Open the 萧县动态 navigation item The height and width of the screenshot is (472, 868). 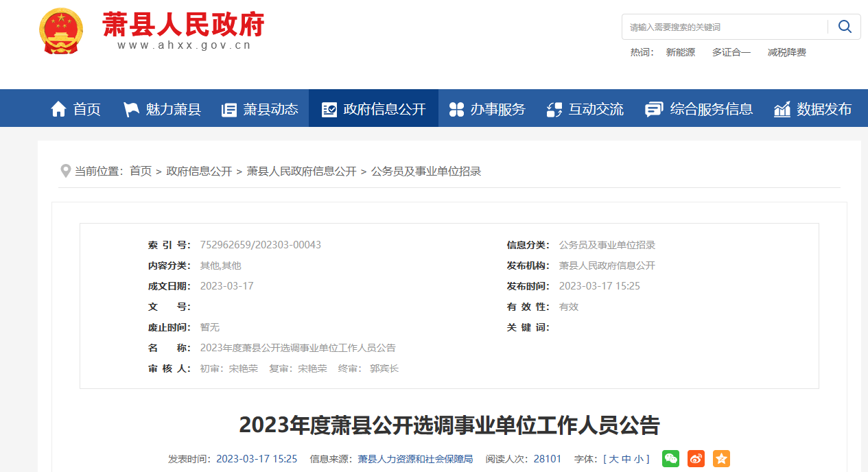point(259,108)
